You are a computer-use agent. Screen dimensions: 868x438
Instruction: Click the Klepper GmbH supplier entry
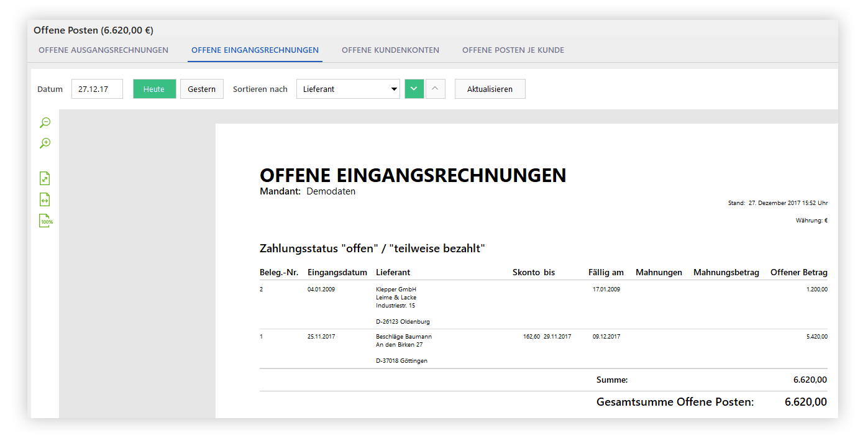coord(396,290)
